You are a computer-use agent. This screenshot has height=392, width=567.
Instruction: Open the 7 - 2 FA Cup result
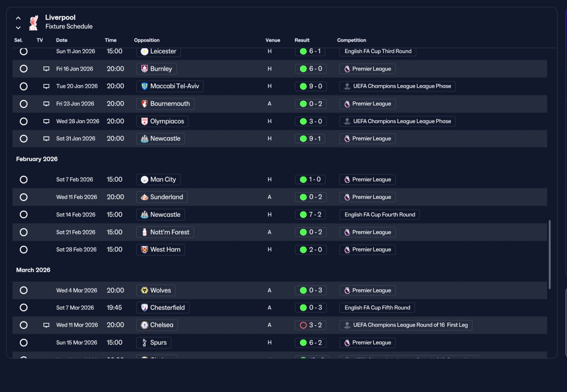310,215
